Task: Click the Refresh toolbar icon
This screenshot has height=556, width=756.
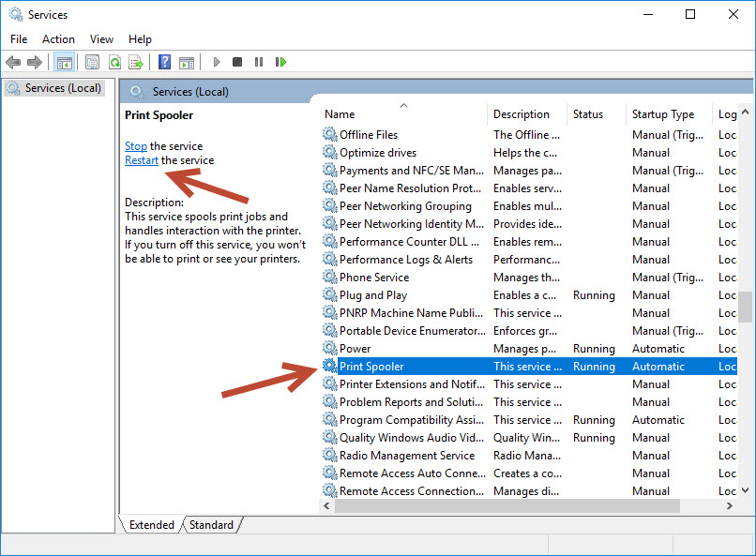Action: 113,62
